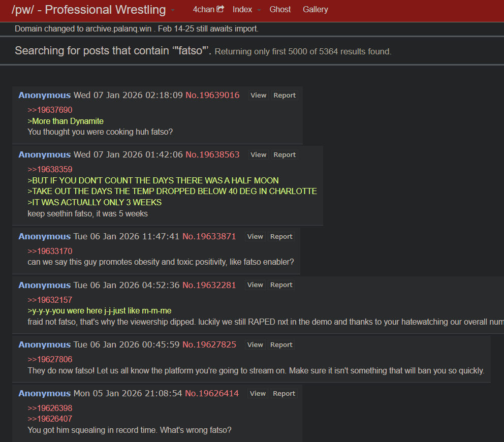The image size is (504, 442).
Task: Report post No.19626414
Action: pos(284,394)
